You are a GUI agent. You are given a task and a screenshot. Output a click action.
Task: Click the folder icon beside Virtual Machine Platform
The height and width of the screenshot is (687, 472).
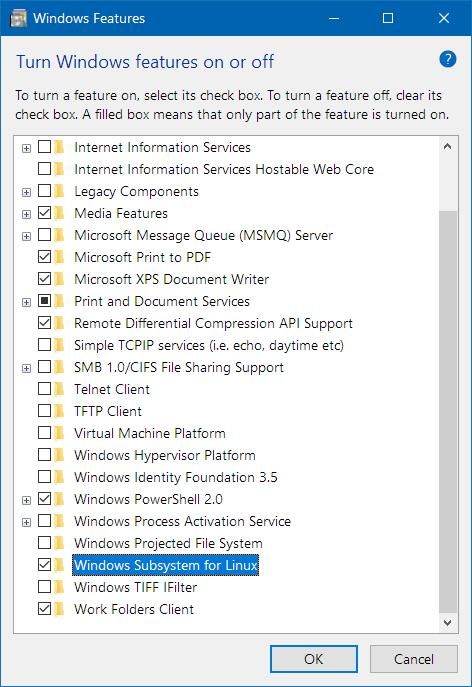point(59,433)
